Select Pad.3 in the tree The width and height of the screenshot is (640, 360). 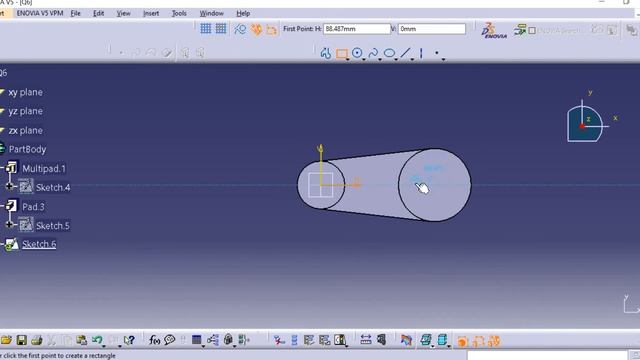(33, 207)
